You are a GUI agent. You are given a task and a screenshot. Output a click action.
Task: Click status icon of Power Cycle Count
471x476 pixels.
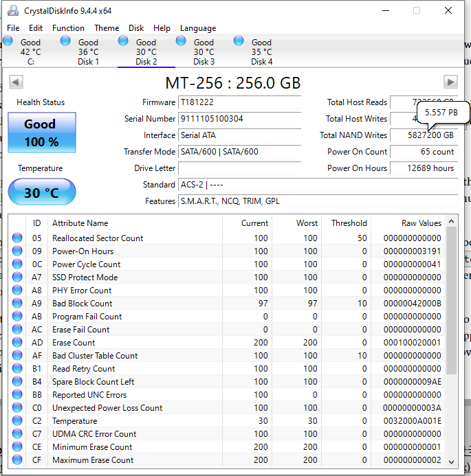click(17, 264)
